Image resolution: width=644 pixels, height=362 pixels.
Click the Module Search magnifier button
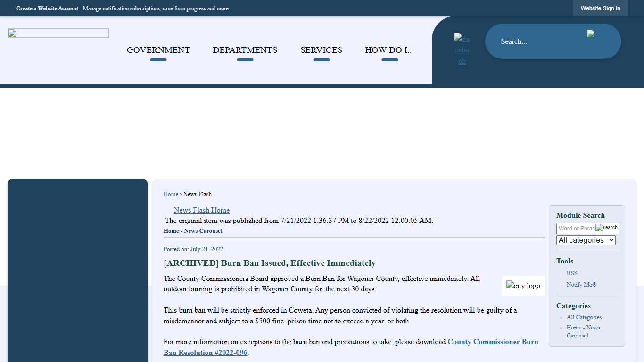(x=607, y=228)
